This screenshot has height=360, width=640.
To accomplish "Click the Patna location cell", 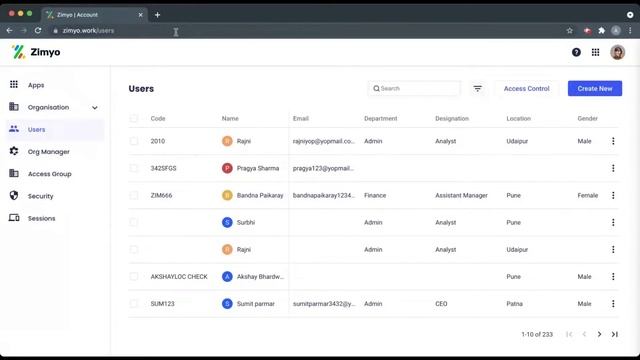I will pyautogui.click(x=514, y=304).
